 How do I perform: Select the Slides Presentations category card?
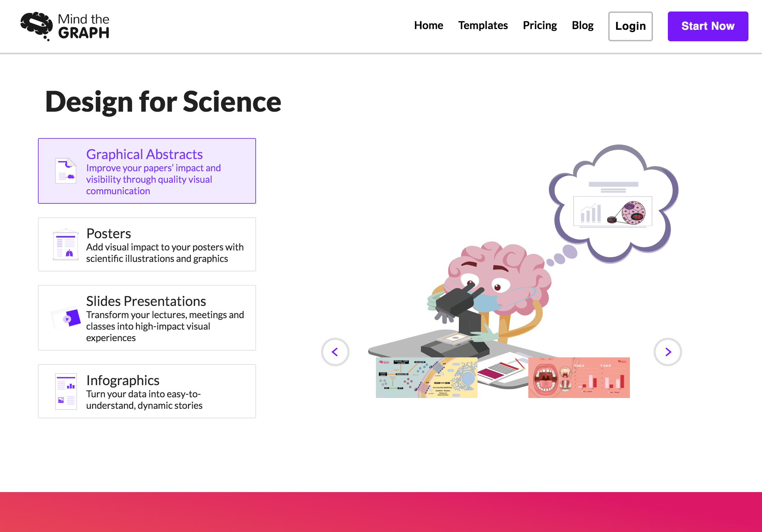point(147,318)
